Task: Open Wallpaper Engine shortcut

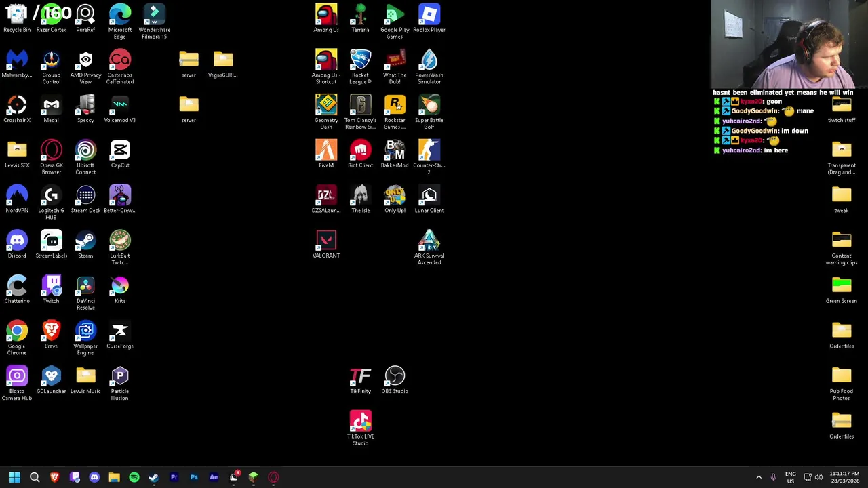Action: click(x=85, y=339)
